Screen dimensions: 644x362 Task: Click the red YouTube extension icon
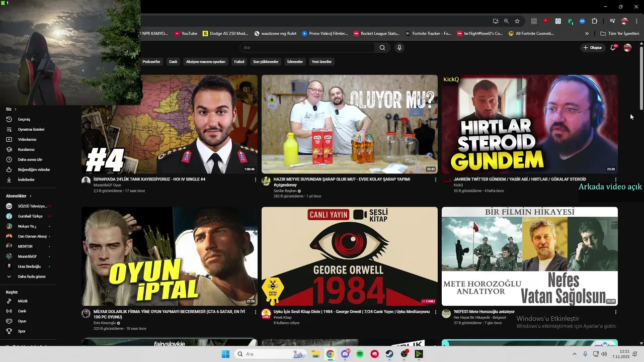546,21
